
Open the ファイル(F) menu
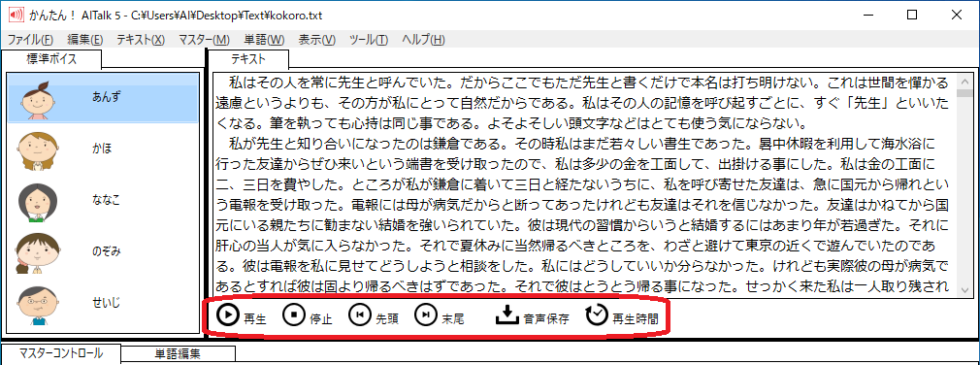[x=30, y=40]
